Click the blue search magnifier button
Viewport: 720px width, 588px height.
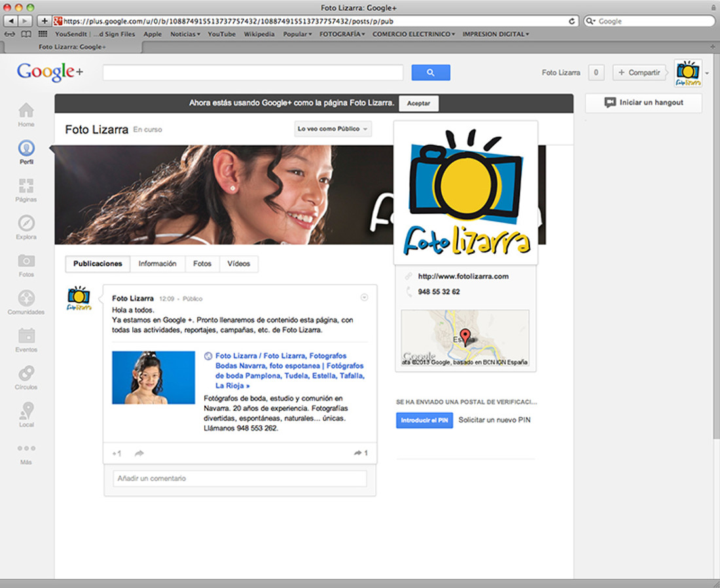click(x=430, y=73)
